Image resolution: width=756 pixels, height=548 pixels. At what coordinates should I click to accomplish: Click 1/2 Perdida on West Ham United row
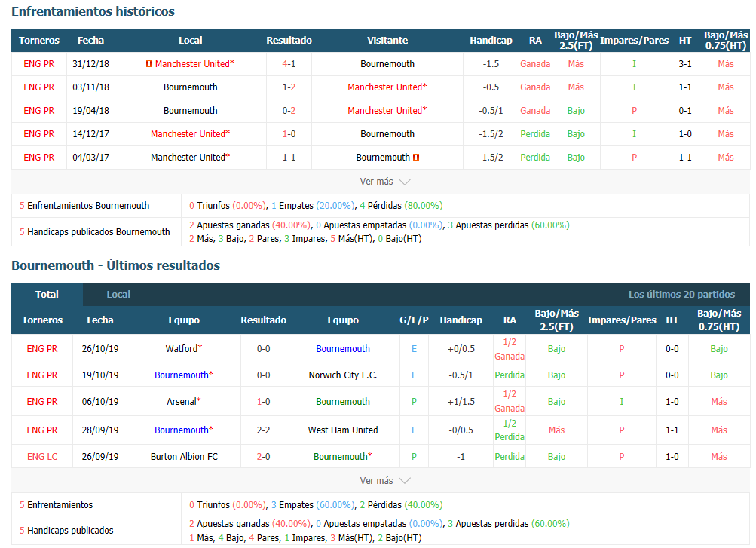point(510,430)
